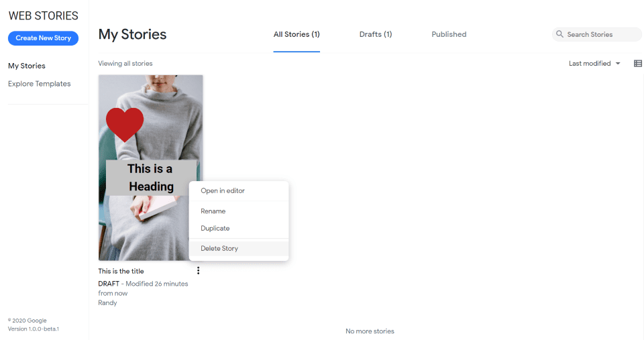Screen dimensions: 644x340
Task: Open the Last modified sort dropdown
Action: pyautogui.click(x=594, y=63)
